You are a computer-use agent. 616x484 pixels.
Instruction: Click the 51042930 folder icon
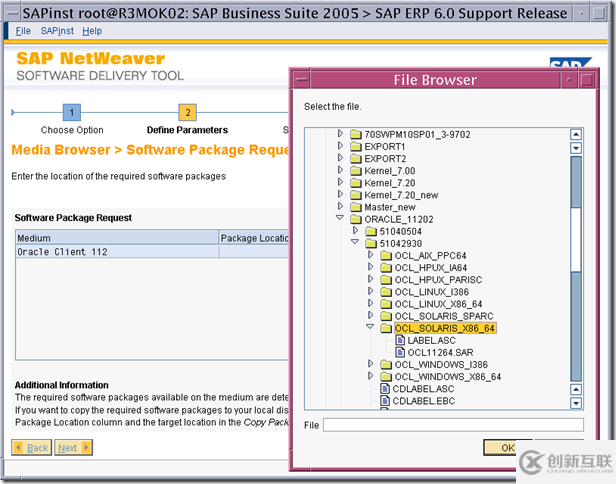coord(371,244)
